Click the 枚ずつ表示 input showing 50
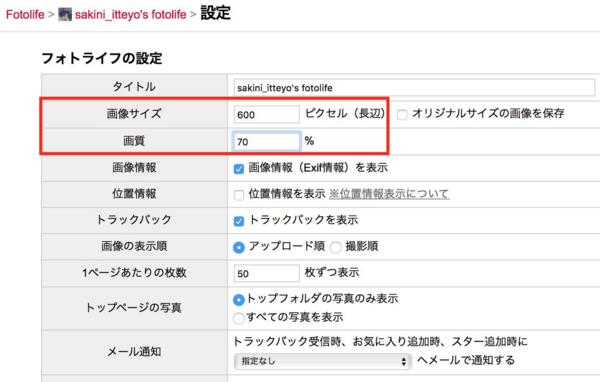600x382 pixels. (x=266, y=273)
